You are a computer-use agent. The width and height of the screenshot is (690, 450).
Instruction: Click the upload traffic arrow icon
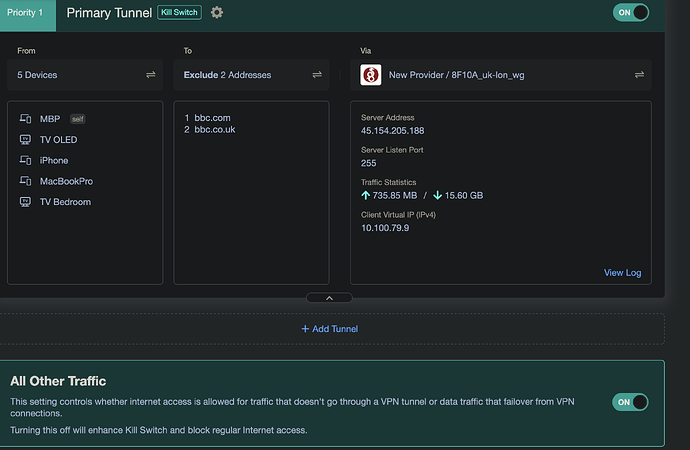tap(365, 195)
